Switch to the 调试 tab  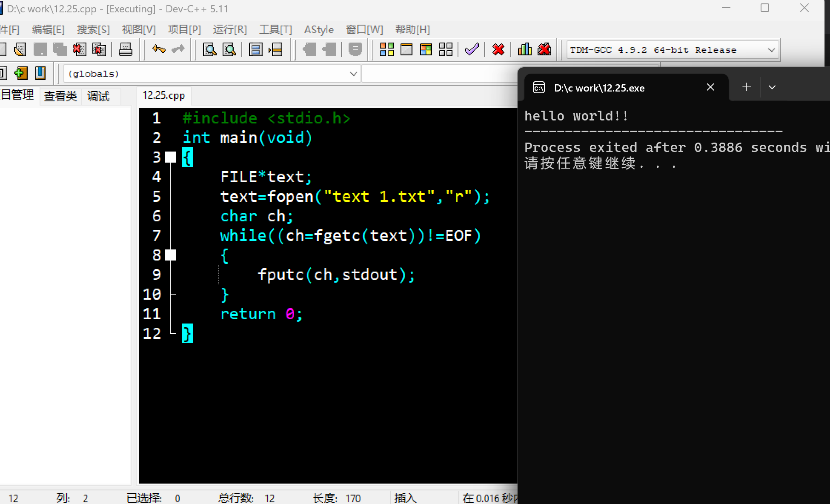(x=98, y=96)
